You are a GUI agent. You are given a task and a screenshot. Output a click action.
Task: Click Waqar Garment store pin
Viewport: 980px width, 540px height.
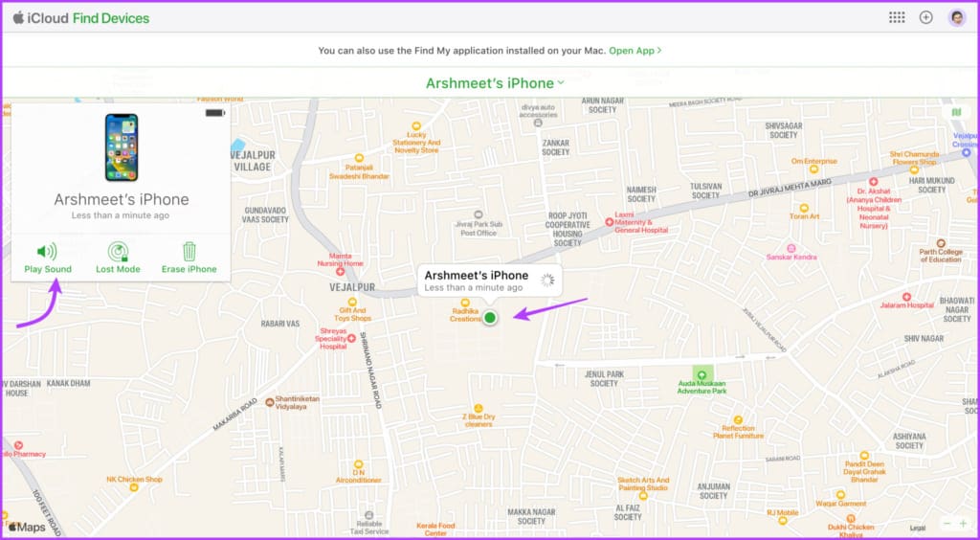pos(840,495)
